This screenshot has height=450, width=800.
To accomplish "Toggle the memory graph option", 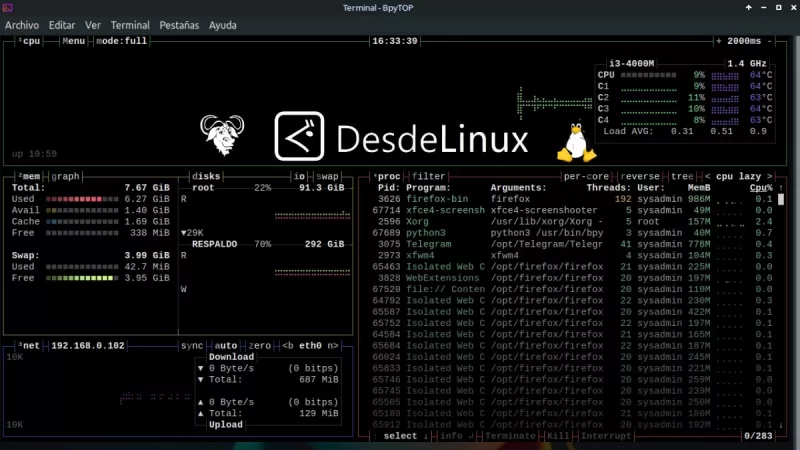I will [x=66, y=176].
